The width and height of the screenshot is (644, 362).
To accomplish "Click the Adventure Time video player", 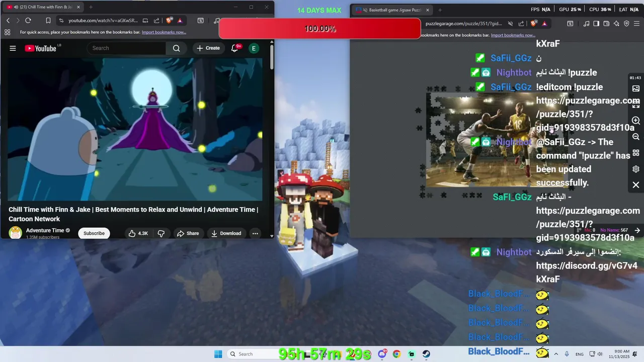I will pos(135,129).
